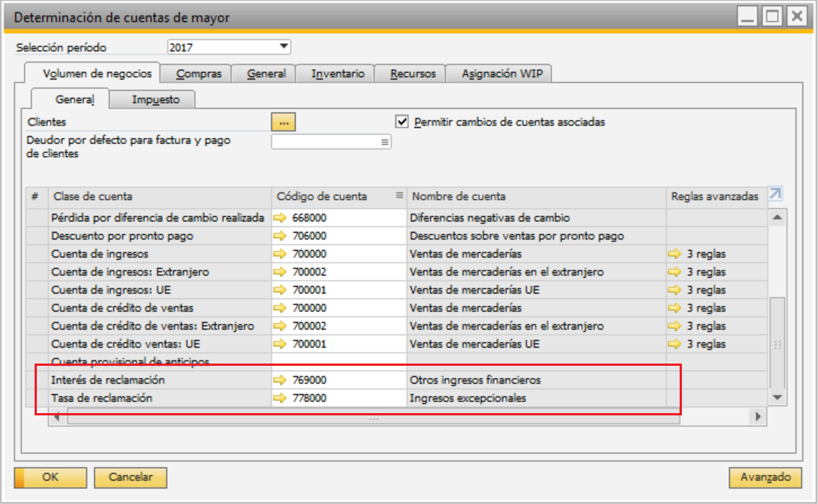Open the Selección período dropdown
Viewport: 818px width, 504px height.
coord(283,47)
